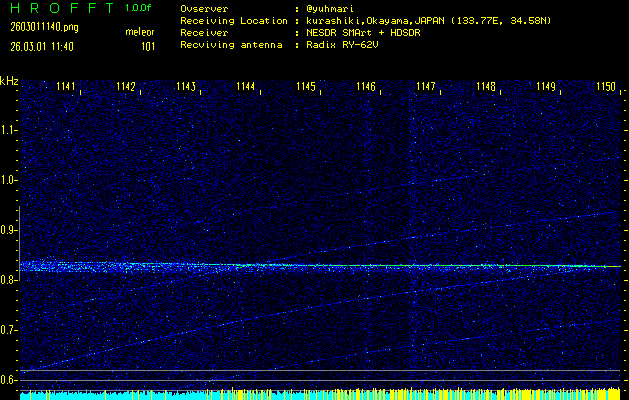This screenshot has height=400, width=629.
Task: Select the 1143 time tick label
Action: tap(186, 87)
